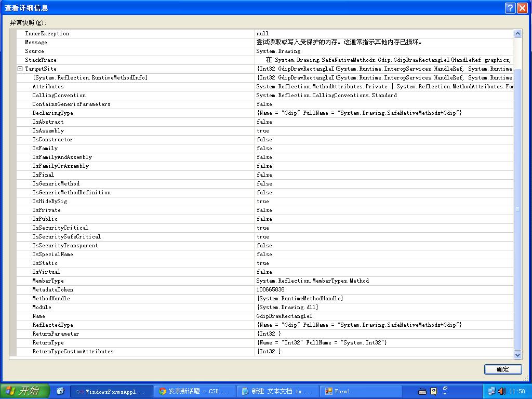
Task: Collapse the TargetSite row
Action: point(20,69)
